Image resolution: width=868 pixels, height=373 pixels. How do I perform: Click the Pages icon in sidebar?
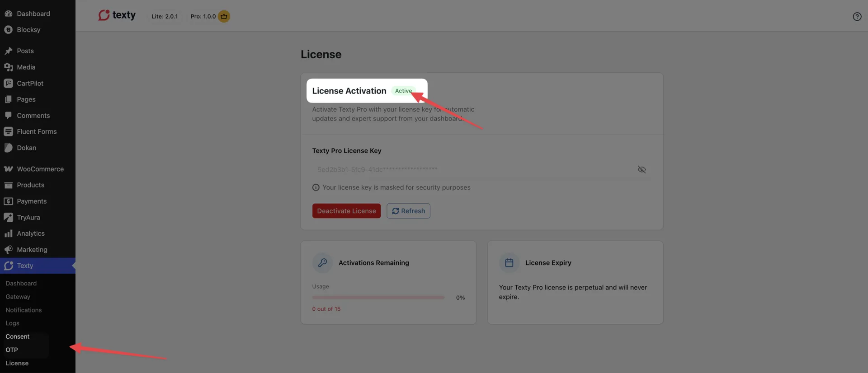(x=8, y=99)
